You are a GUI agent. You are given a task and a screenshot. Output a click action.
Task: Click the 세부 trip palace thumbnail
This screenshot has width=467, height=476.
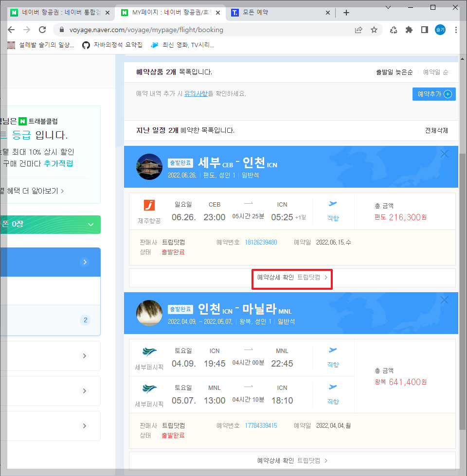149,167
